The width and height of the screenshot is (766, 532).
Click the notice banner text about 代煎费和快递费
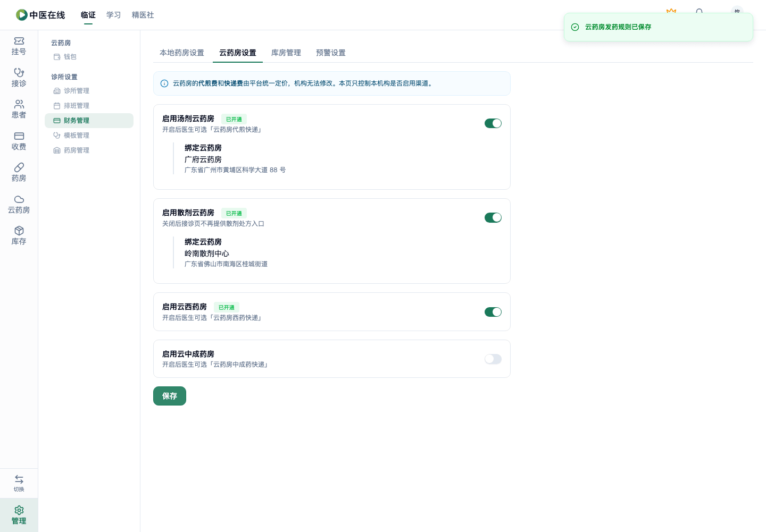point(304,83)
